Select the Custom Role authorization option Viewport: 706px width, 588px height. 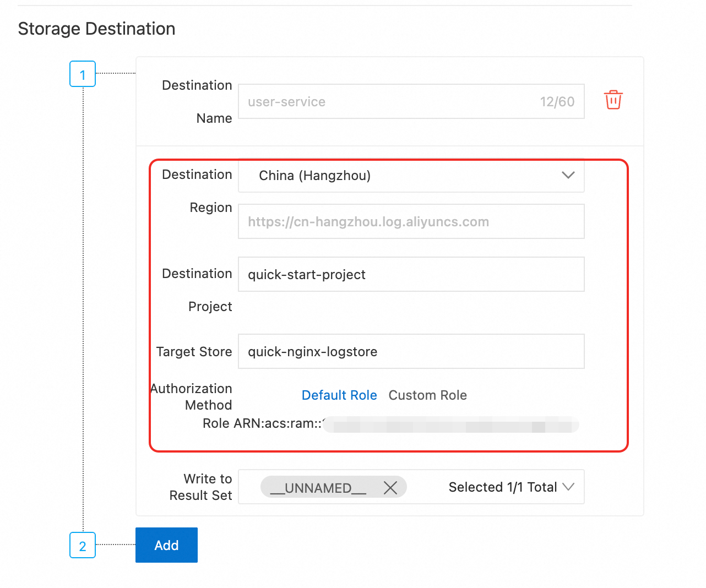tap(428, 395)
